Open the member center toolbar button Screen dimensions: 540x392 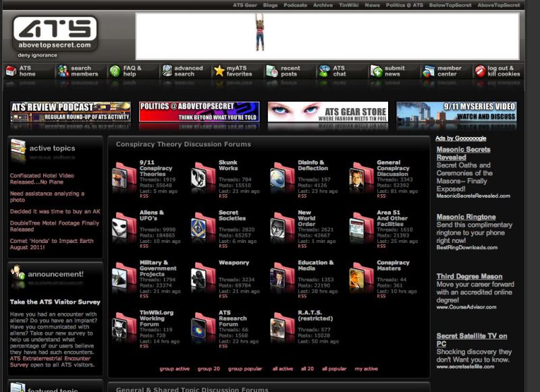[443, 71]
